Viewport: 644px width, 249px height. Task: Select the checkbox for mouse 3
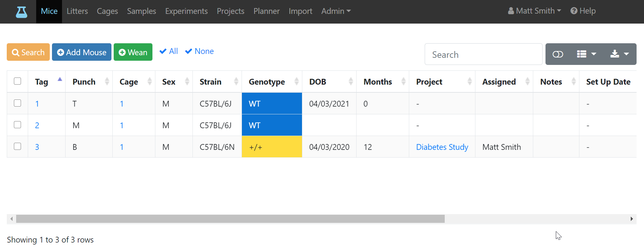point(17,146)
